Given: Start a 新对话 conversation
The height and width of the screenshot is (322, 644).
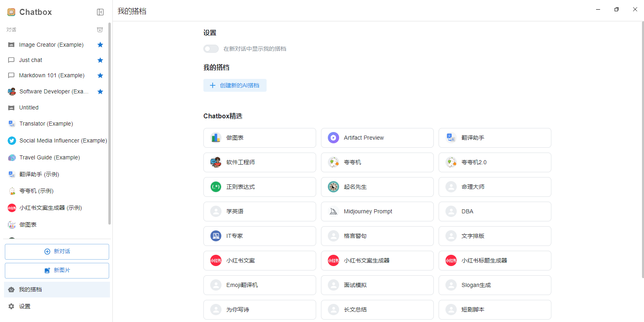Looking at the screenshot, I should (57, 252).
